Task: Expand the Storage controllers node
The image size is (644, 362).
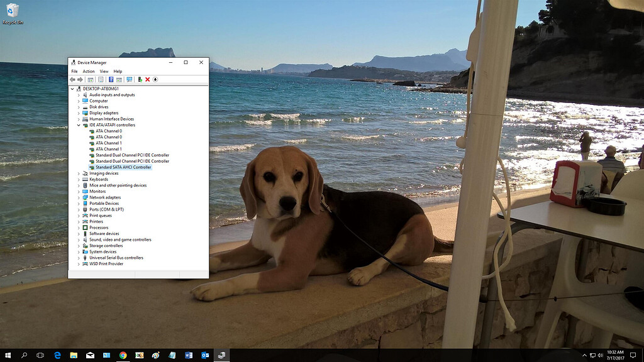Action: pos(79,246)
